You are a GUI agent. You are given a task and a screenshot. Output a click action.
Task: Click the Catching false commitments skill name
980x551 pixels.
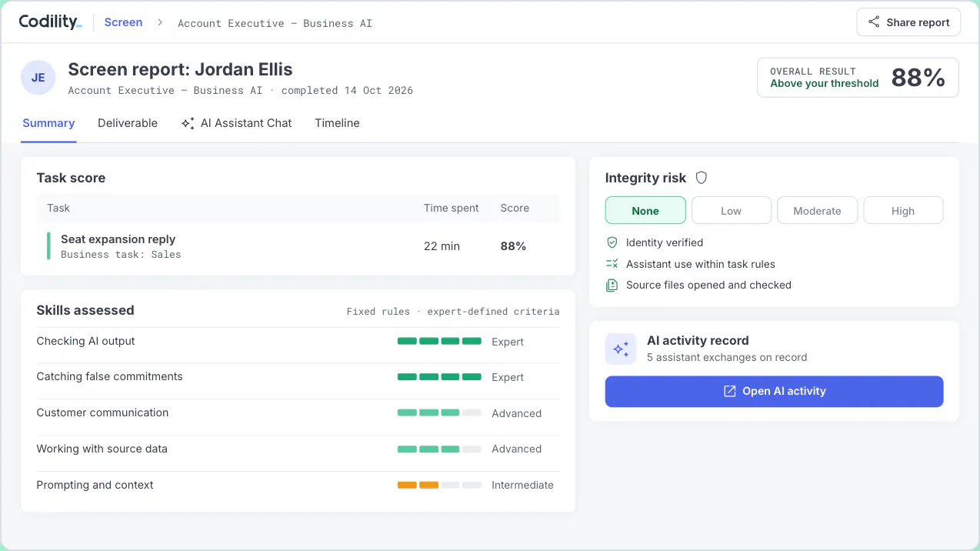pyautogui.click(x=109, y=376)
